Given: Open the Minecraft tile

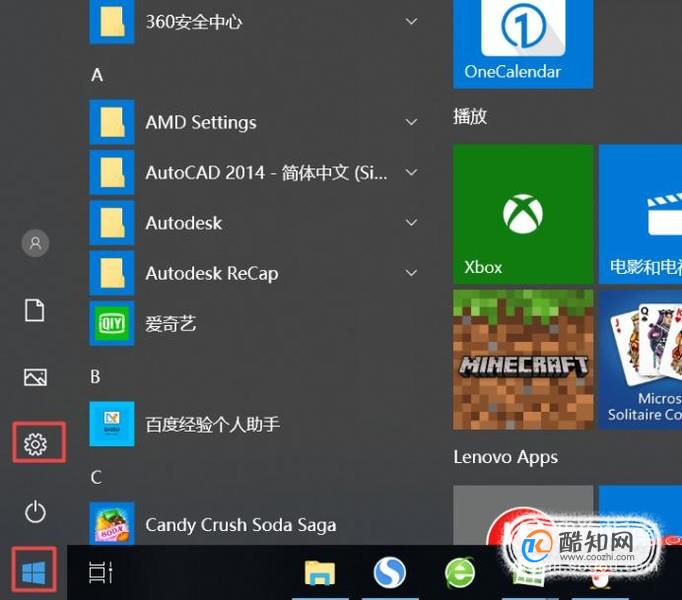Looking at the screenshot, I should [523, 360].
